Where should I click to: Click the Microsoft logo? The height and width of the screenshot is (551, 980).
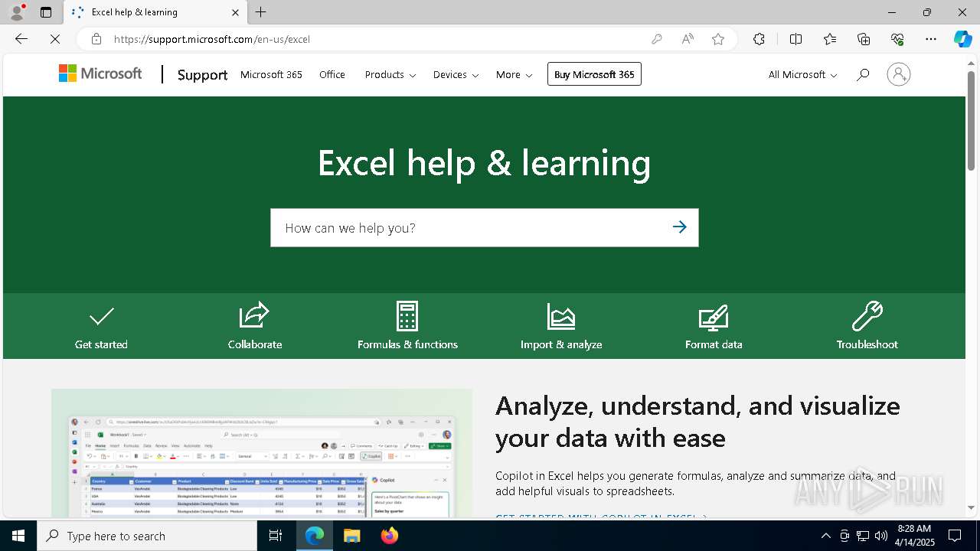[100, 73]
